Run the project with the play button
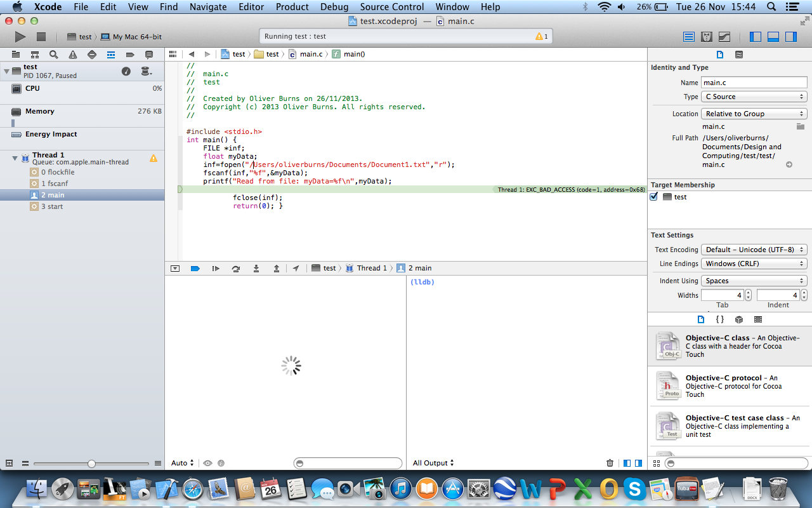Screen dimensions: 812x508 pyautogui.click(x=20, y=37)
